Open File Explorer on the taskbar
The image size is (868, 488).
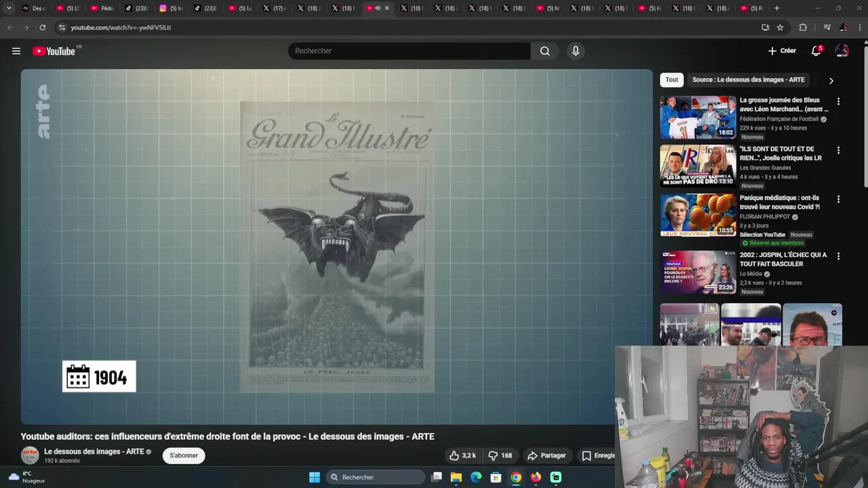[456, 477]
